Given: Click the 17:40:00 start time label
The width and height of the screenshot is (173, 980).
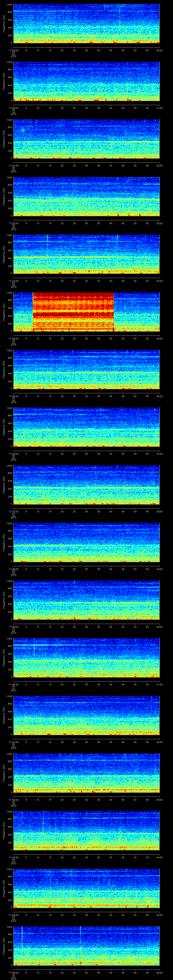Looking at the screenshot, I should coord(13,684).
